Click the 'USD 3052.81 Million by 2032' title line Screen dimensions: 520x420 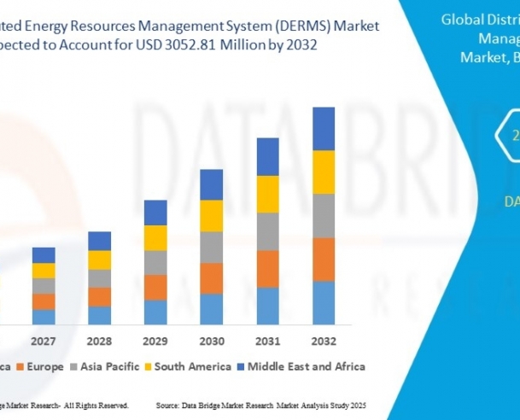coord(226,44)
